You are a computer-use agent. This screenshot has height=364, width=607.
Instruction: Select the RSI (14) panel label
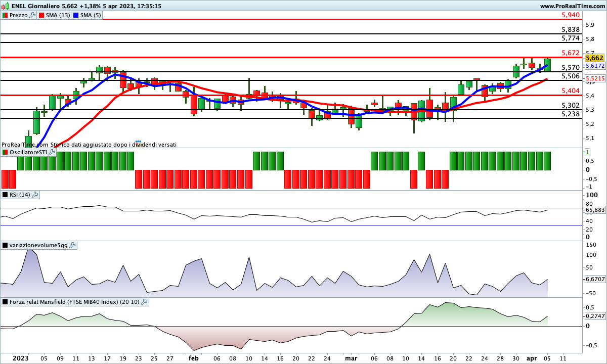click(20, 195)
